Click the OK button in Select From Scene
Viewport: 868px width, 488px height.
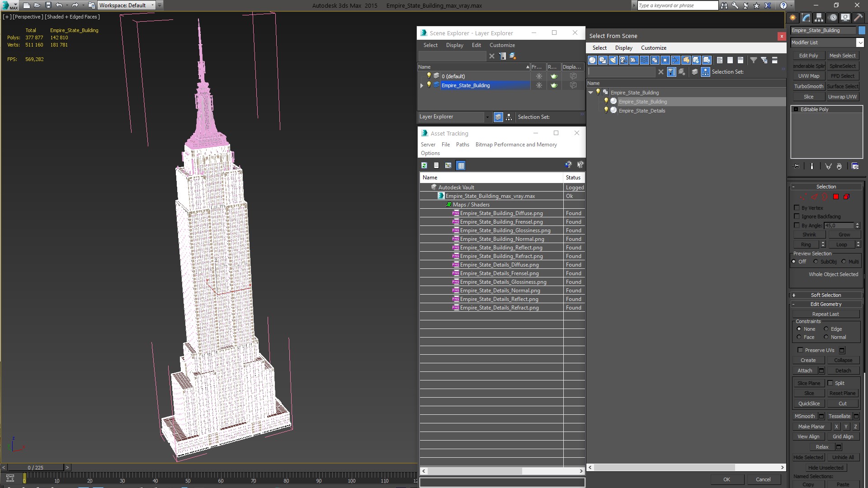(726, 479)
